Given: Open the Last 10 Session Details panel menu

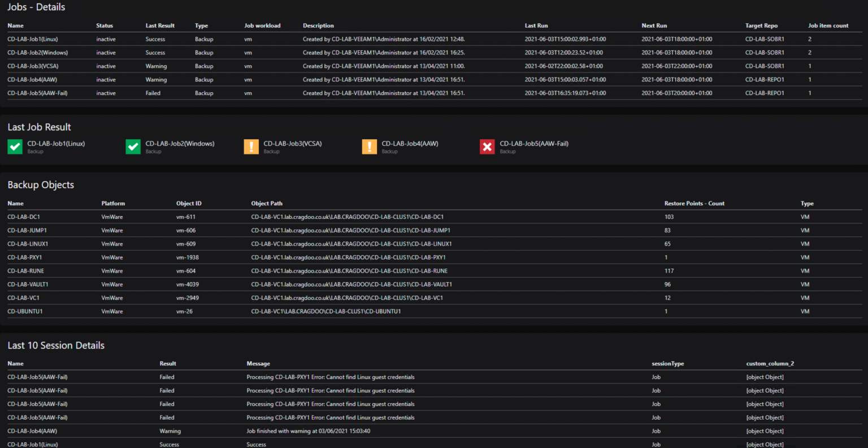Looking at the screenshot, I should (56, 345).
